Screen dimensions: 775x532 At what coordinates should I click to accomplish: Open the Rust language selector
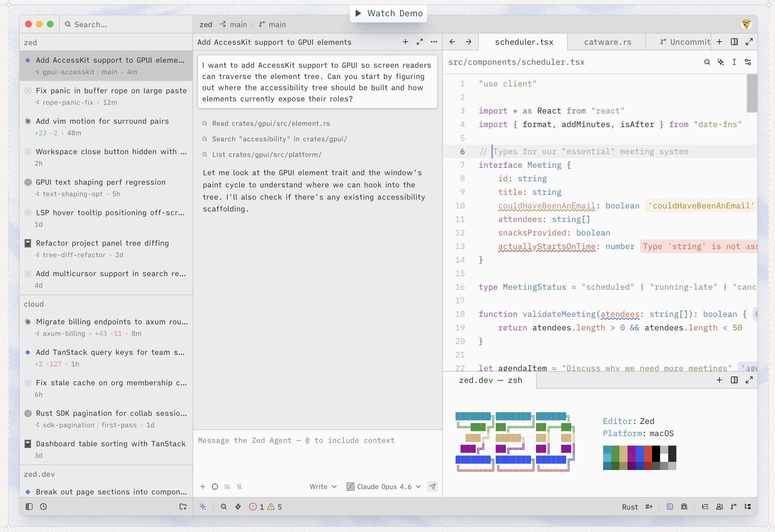click(630, 507)
